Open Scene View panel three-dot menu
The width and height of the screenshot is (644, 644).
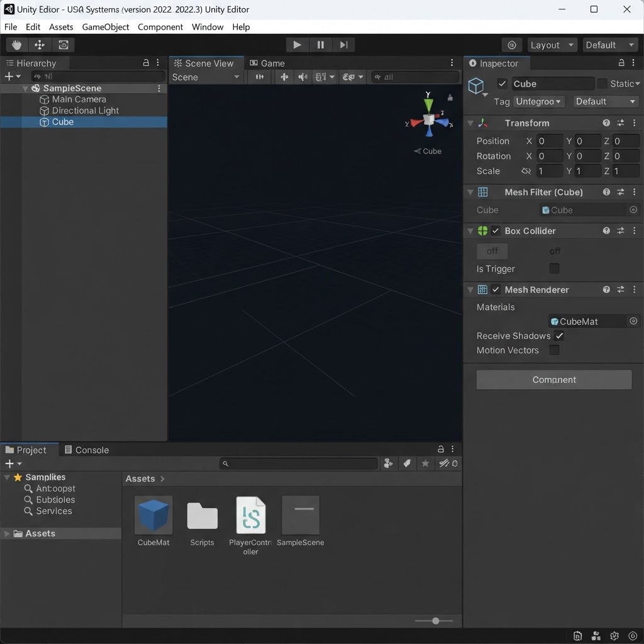[452, 62]
